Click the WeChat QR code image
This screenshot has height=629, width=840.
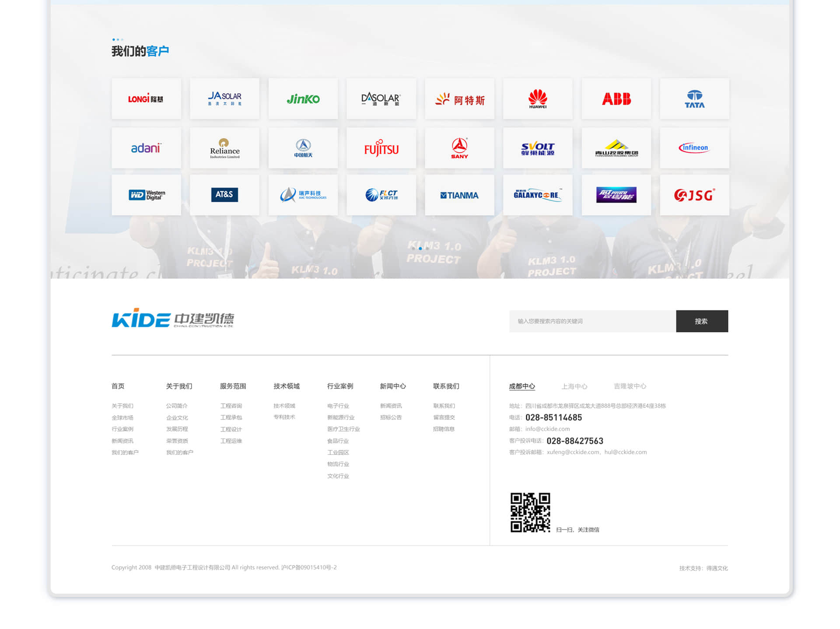(530, 512)
